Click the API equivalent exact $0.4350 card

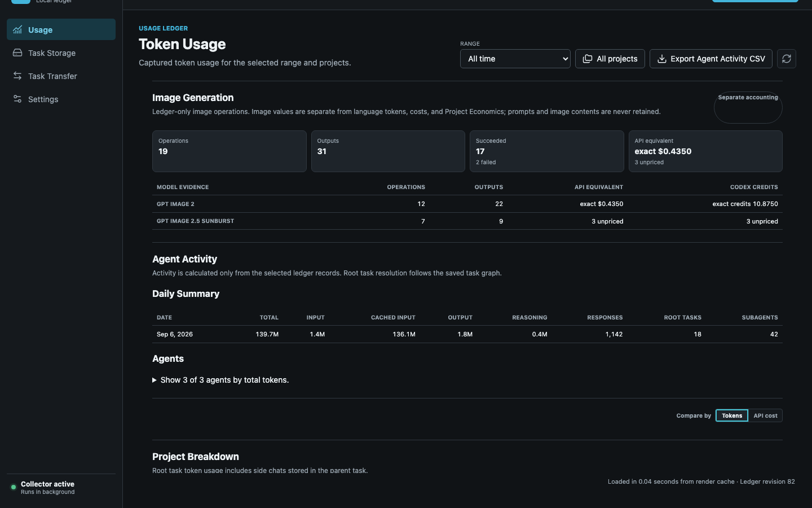(x=705, y=151)
